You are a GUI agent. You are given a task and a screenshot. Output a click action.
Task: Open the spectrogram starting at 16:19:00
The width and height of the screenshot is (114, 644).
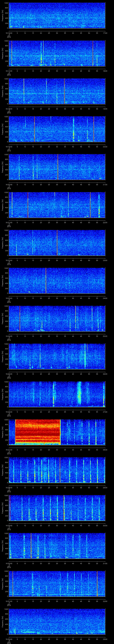pyautogui.click(x=57, y=129)
